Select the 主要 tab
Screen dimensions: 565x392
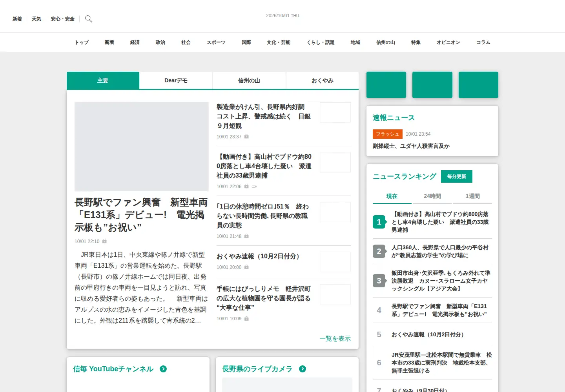[103, 80]
